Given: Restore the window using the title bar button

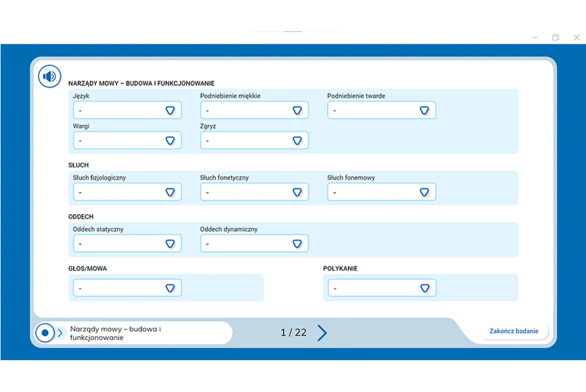Looking at the screenshot, I should click(555, 37).
